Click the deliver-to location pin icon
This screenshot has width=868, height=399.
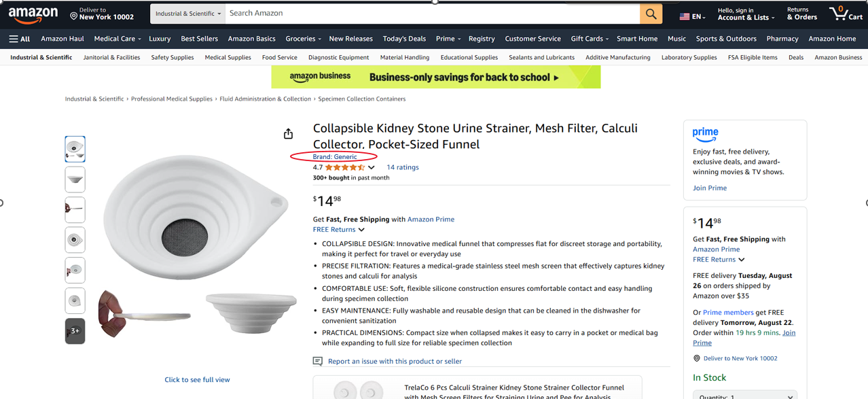coord(73,15)
